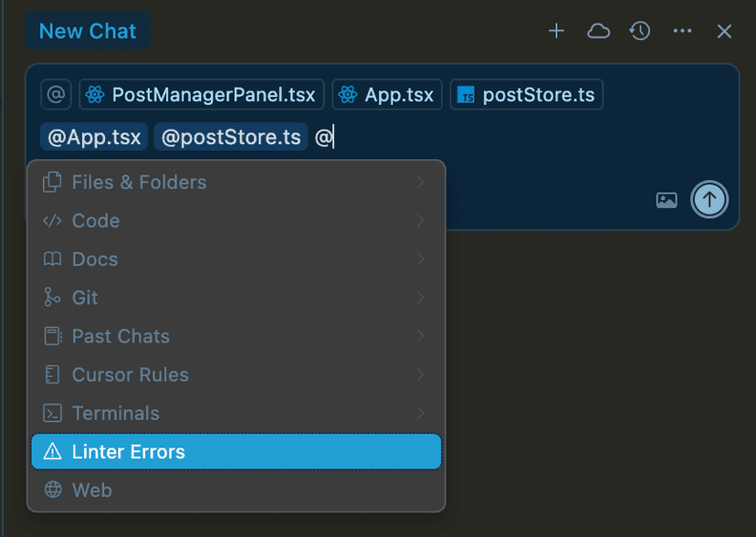756x537 pixels.
Task: Close the chat panel with X
Action: click(x=724, y=32)
